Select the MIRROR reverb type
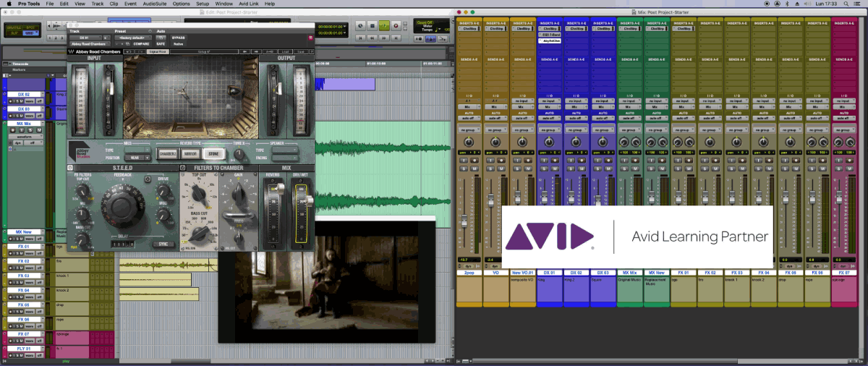 (x=190, y=153)
